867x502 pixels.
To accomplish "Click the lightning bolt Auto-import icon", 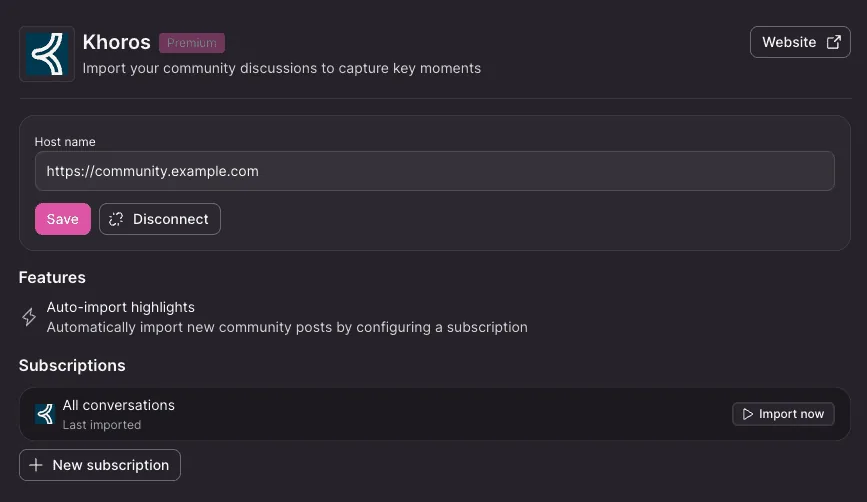I will pyautogui.click(x=29, y=317).
